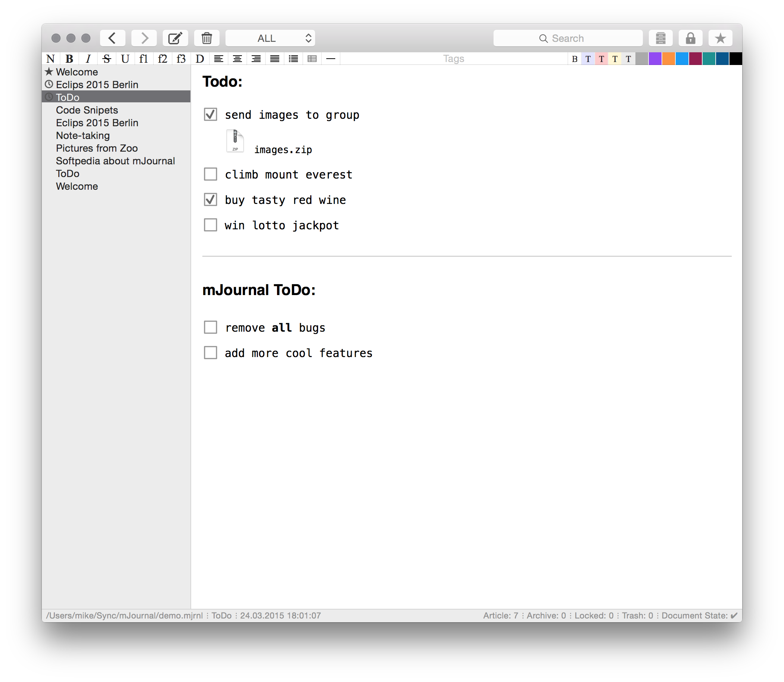Check the 'climb mount everest' checkbox
This screenshot has width=784, height=682.
210,174
